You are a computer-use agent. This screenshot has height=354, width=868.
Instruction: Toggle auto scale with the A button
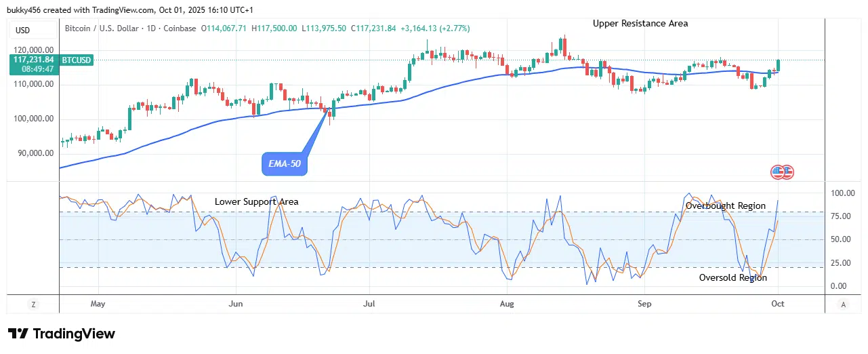(x=842, y=304)
